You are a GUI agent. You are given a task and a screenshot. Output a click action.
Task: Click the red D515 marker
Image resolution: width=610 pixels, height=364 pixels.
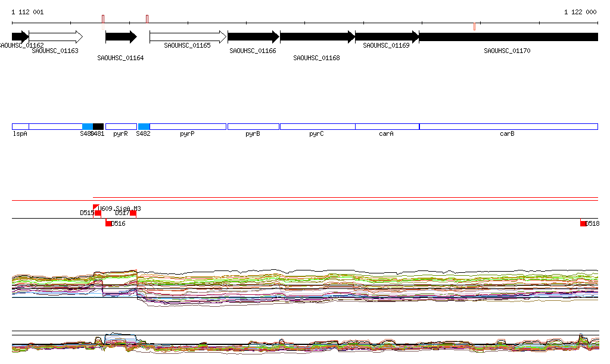click(98, 213)
